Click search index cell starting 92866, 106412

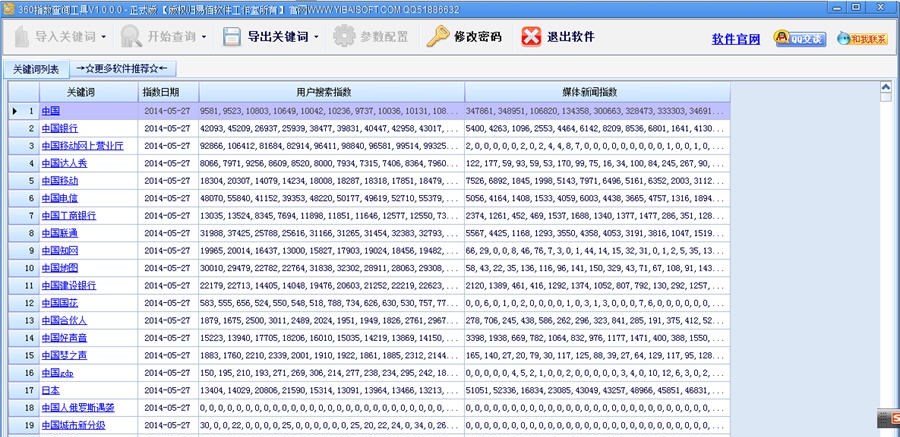(332, 146)
